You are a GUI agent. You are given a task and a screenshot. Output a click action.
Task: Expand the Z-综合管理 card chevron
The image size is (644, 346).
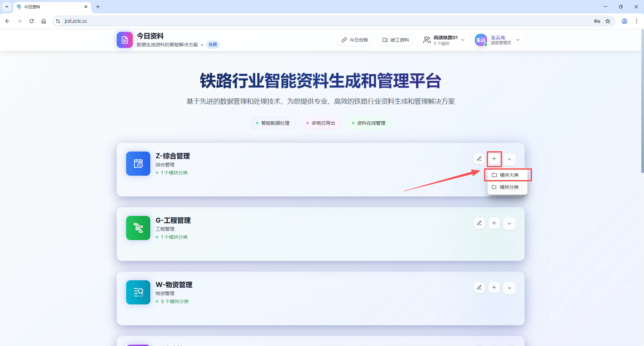(509, 159)
